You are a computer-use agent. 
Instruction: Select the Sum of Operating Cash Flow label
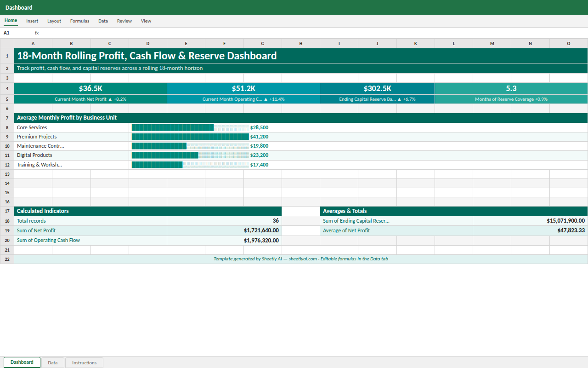click(90, 240)
